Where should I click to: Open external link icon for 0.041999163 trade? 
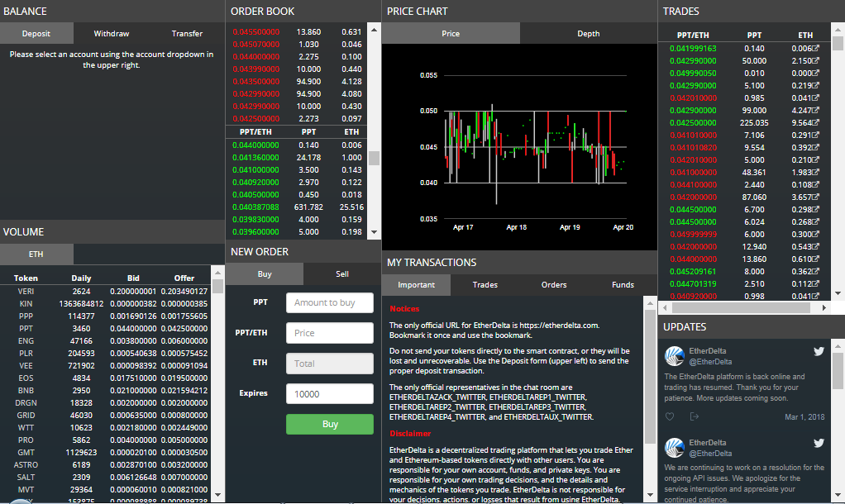pos(816,48)
